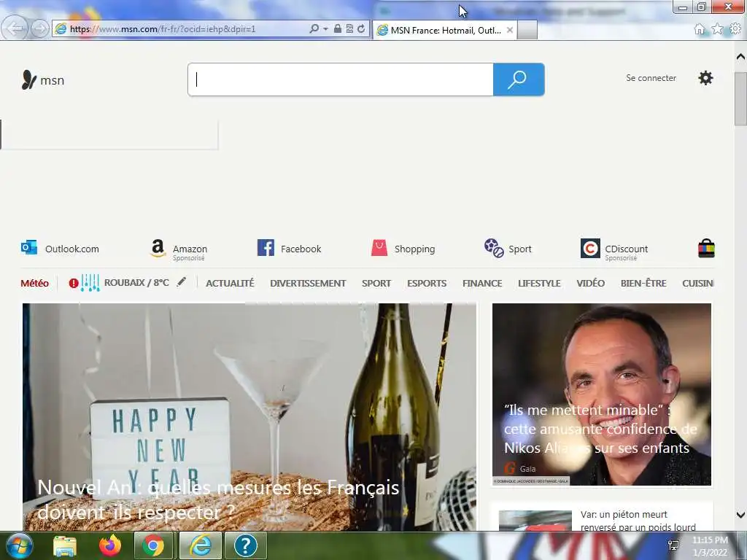Open the Facebook shortcut icon
747x560 pixels.
tap(266, 248)
